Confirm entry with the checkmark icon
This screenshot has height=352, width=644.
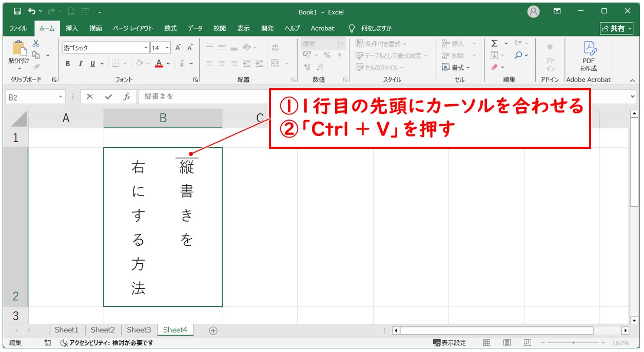108,96
